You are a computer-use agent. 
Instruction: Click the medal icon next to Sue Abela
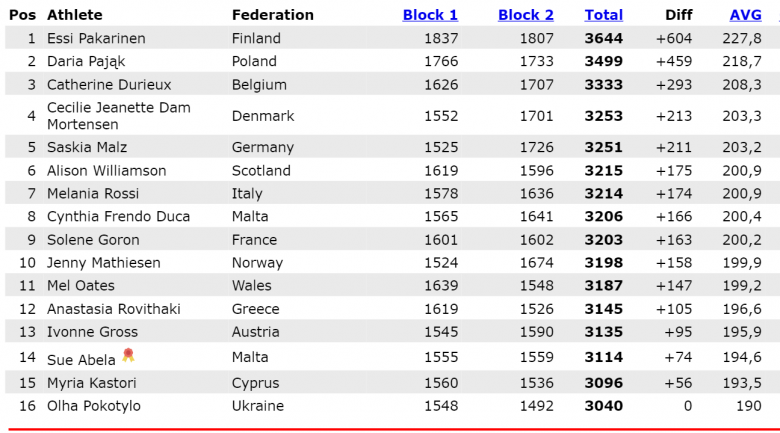pyautogui.click(x=128, y=355)
